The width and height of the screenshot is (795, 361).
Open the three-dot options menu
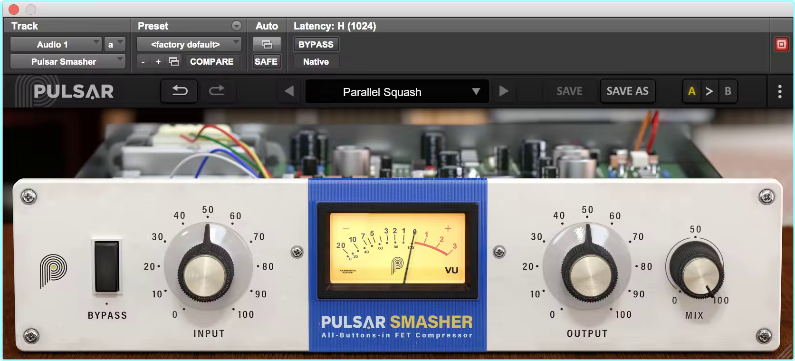[x=780, y=91]
